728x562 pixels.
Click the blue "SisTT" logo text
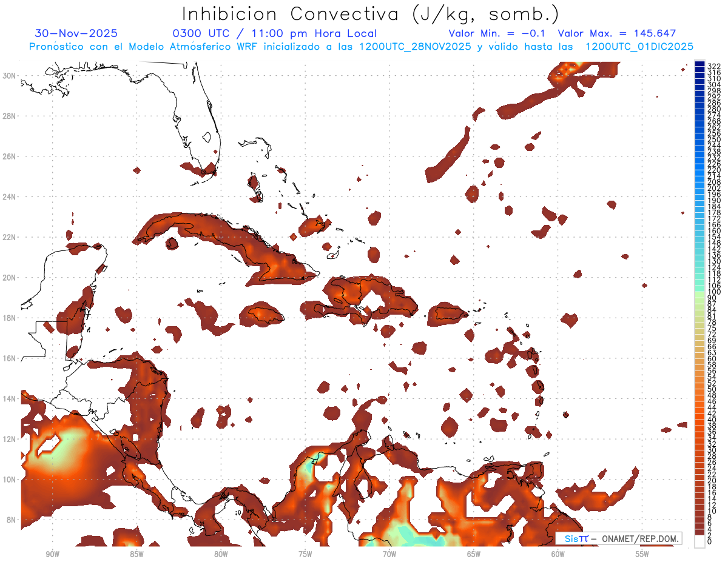pos(576,539)
